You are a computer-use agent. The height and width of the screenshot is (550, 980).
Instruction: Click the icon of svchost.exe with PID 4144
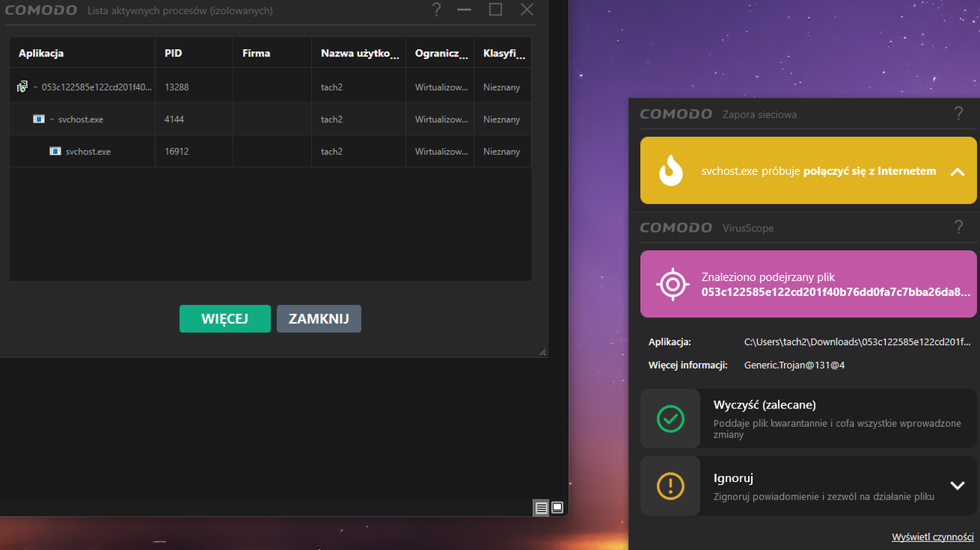coord(39,119)
